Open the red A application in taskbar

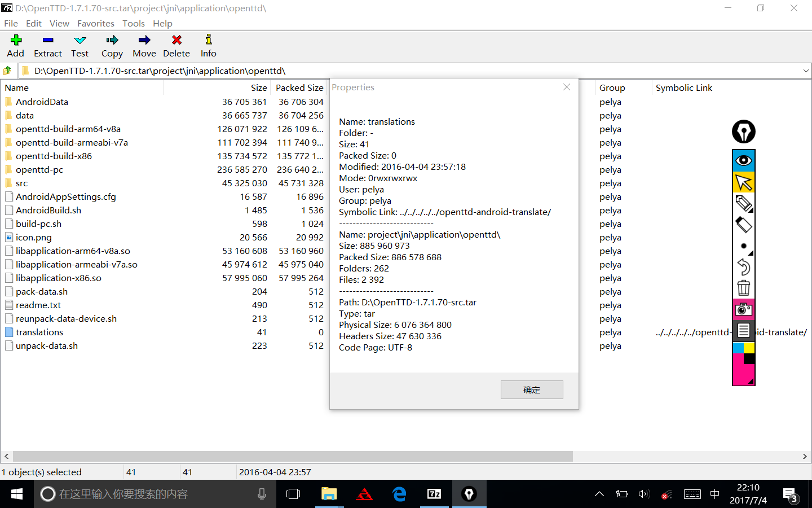pos(364,494)
